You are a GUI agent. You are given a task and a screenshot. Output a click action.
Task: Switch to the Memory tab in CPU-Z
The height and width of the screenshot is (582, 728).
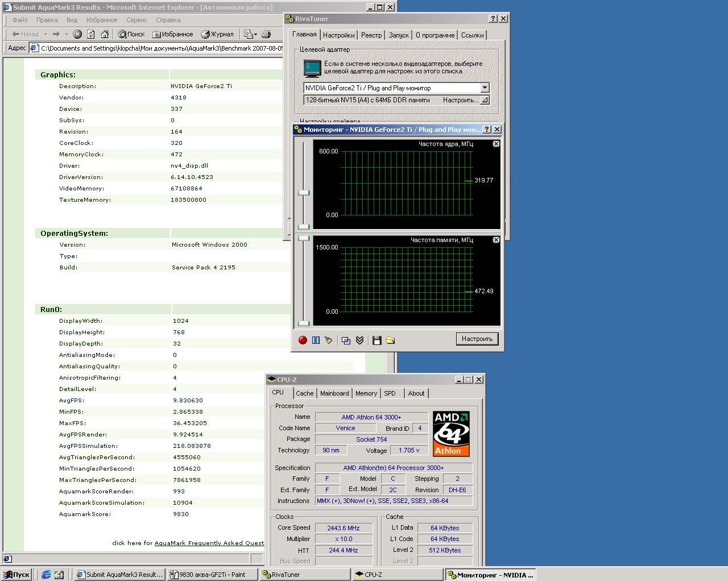click(366, 393)
